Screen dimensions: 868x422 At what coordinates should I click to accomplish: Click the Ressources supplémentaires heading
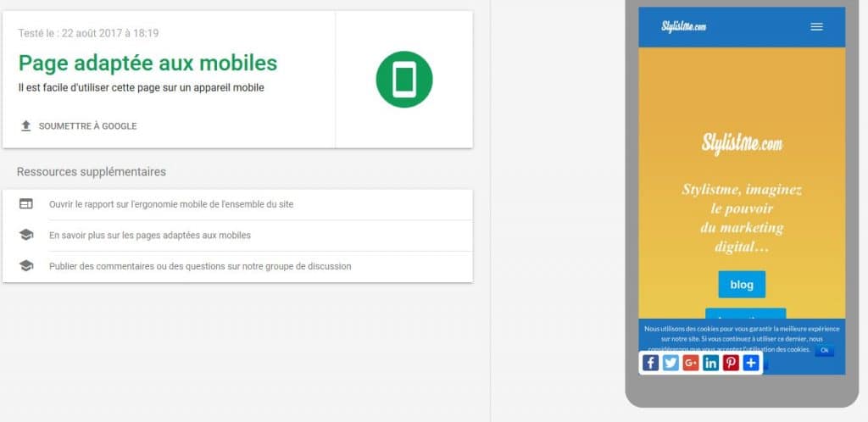coord(92,171)
